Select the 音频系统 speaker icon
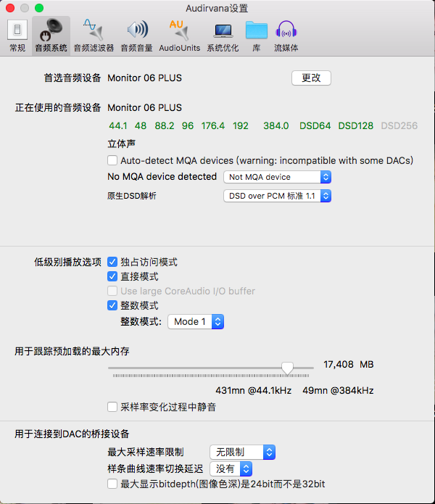Screen dimensions: 435x504 (x=51, y=36)
